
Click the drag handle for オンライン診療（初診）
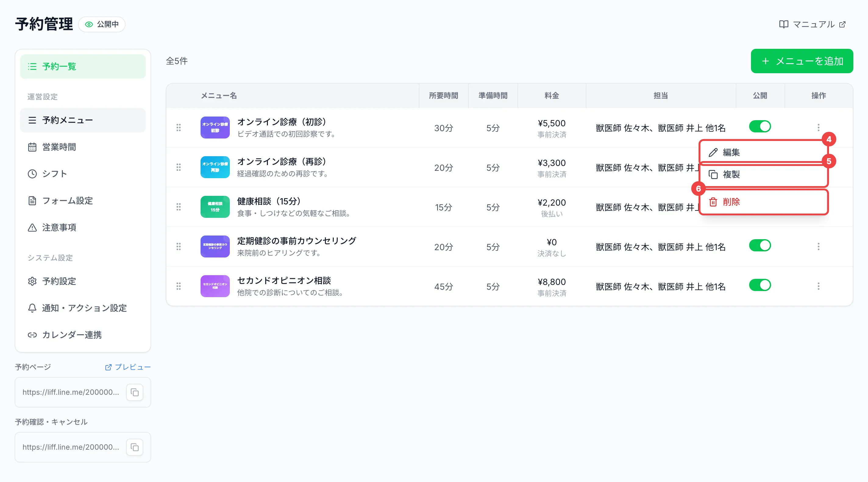coord(179,128)
